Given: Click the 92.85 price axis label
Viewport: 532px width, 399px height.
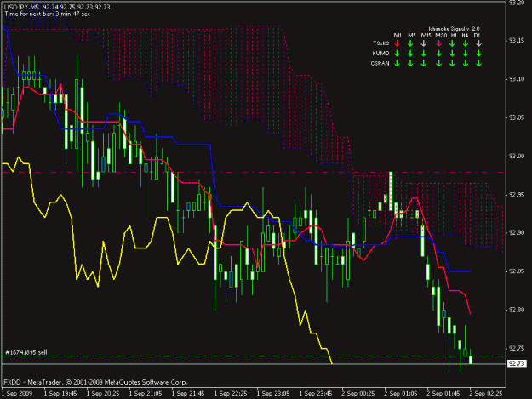Looking at the screenshot, I should pos(517,271).
